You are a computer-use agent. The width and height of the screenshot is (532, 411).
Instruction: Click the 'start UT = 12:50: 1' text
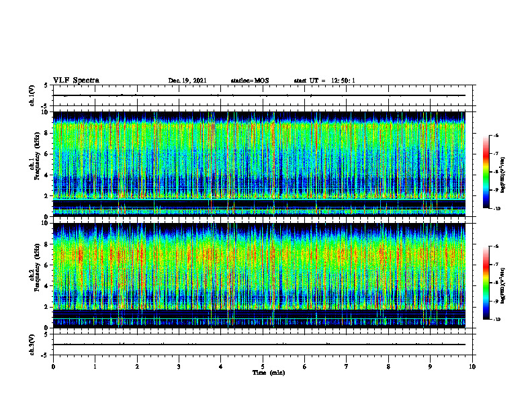pos(324,81)
